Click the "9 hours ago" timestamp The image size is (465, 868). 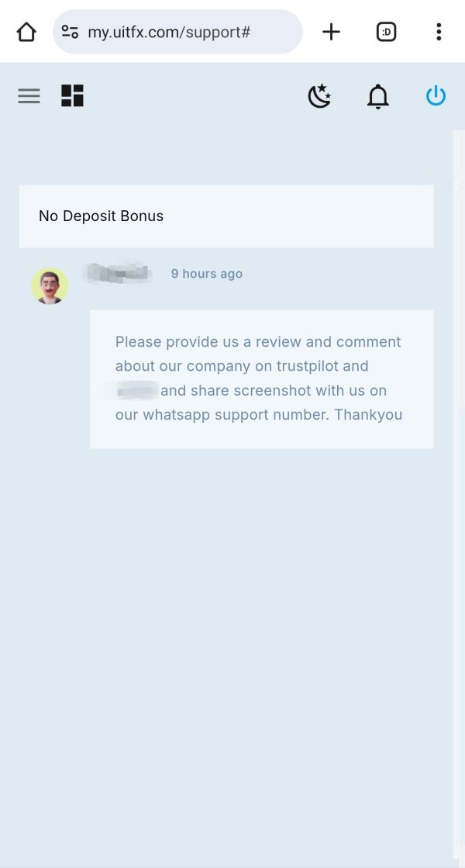[207, 274]
